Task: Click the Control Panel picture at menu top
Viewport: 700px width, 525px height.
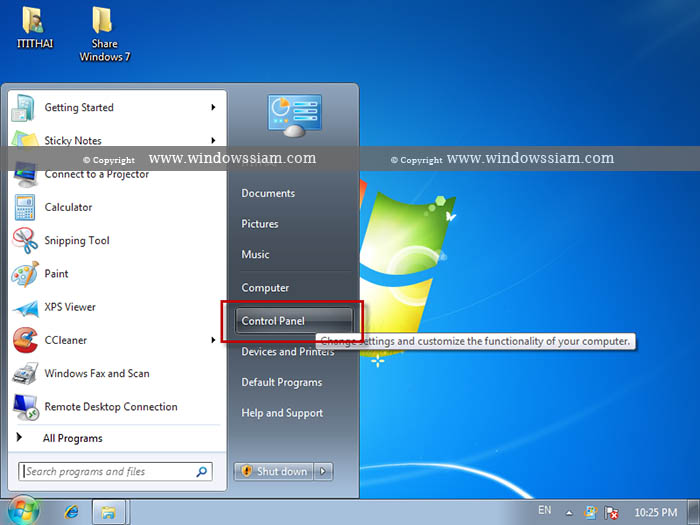Action: pyautogui.click(x=294, y=116)
